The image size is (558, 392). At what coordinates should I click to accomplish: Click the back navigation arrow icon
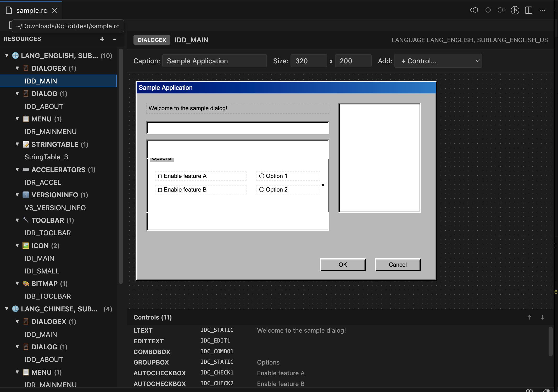click(474, 10)
